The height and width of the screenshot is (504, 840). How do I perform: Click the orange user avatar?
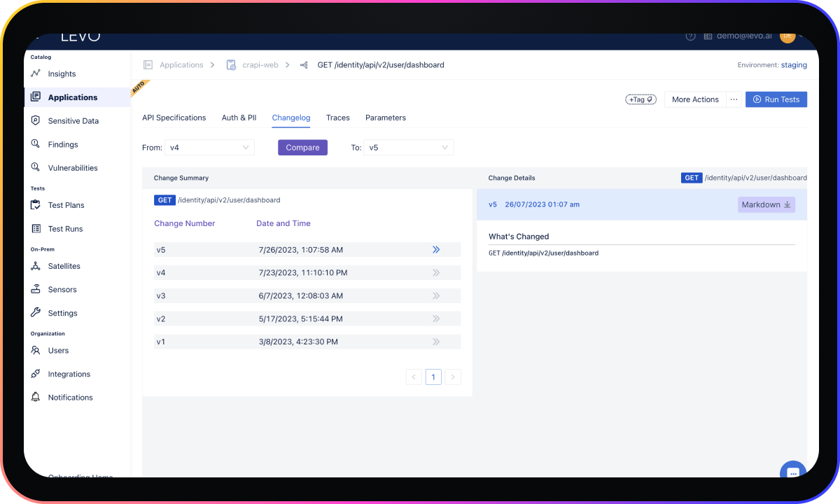click(x=787, y=36)
